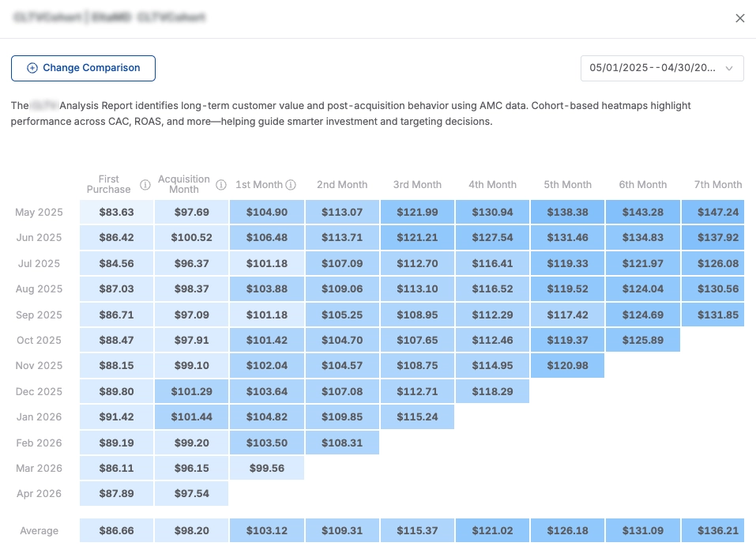756x554 pixels.
Task: Click the $130.56 Aug 2025 cell
Action: click(713, 288)
